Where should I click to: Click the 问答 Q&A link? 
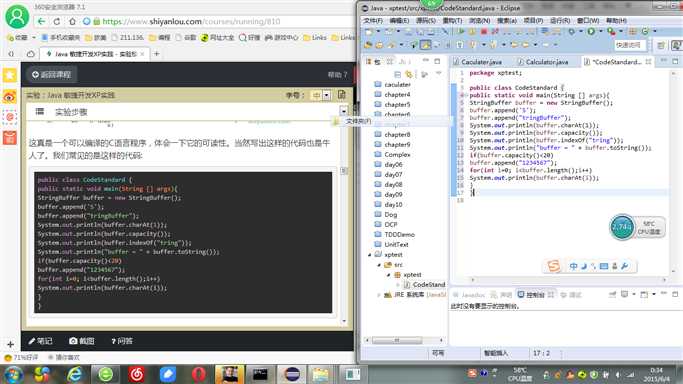122,341
